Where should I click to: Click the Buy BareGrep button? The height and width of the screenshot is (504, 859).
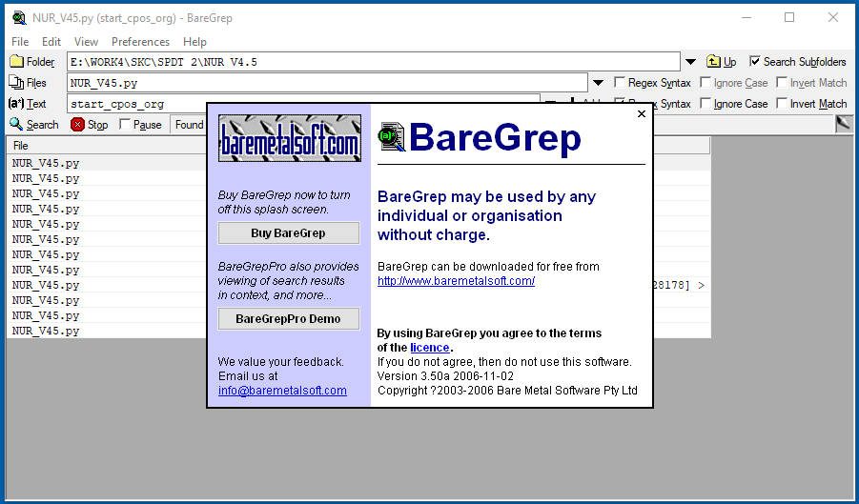(x=289, y=233)
